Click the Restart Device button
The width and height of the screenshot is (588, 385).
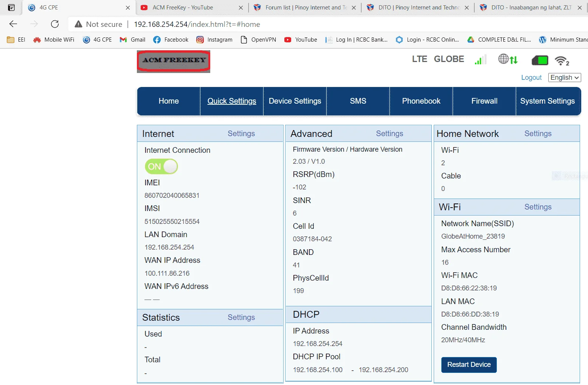469,365
